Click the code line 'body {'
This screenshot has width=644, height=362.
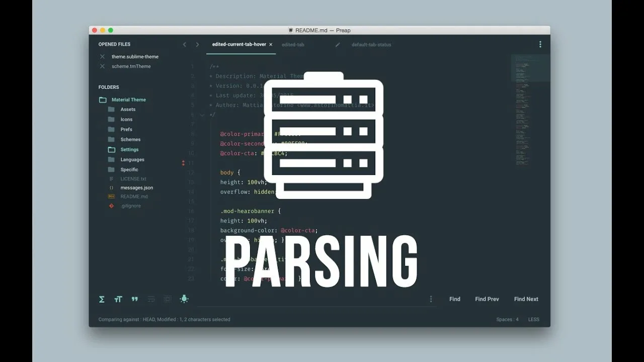click(230, 172)
